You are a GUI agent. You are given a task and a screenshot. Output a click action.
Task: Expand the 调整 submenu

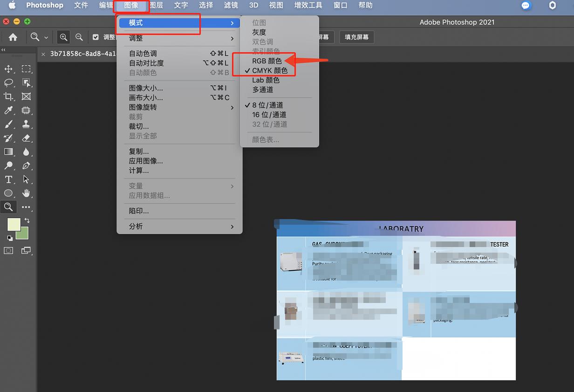(179, 38)
